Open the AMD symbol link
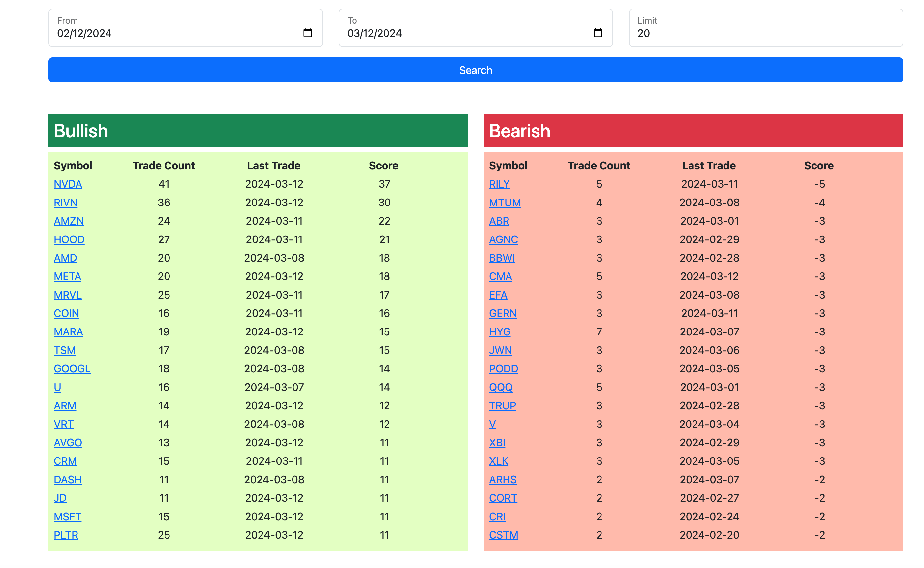This screenshot has height=568, width=924. pos(65,258)
